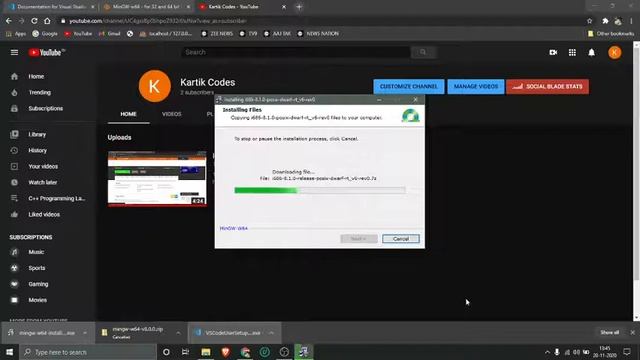Show hidden system tray icons
Screen dimensions: 640x360
[x=547, y=352]
